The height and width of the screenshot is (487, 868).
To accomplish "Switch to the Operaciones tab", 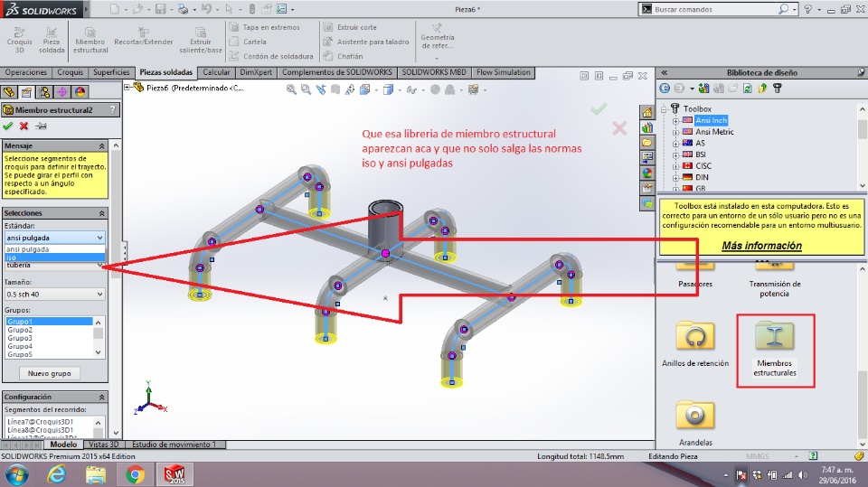I will pos(26,72).
